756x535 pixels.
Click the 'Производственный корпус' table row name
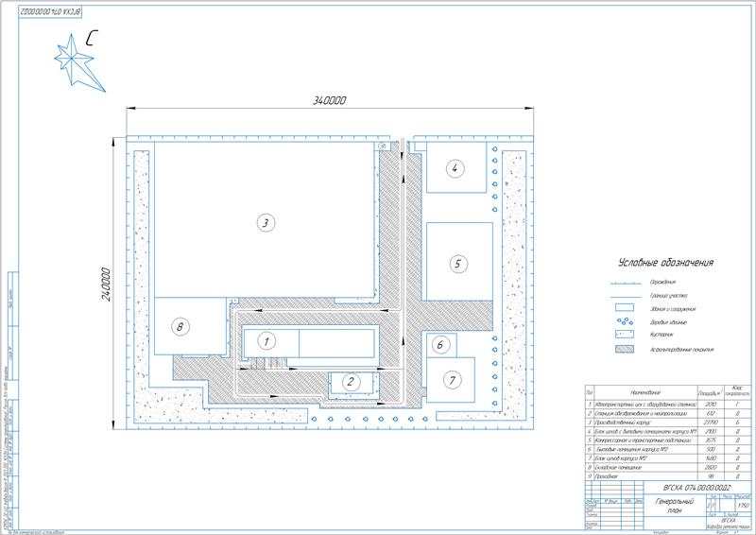623,423
